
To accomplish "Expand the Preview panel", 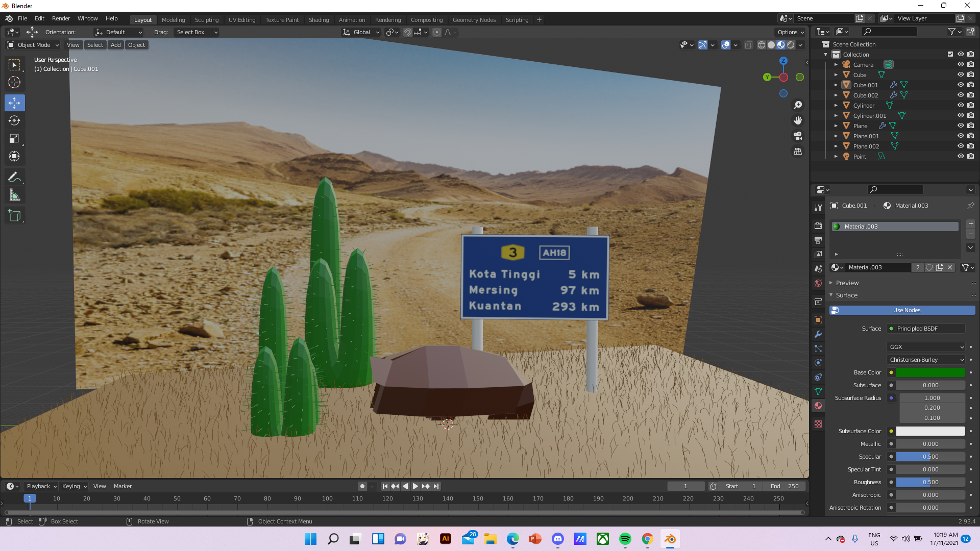I will (847, 283).
